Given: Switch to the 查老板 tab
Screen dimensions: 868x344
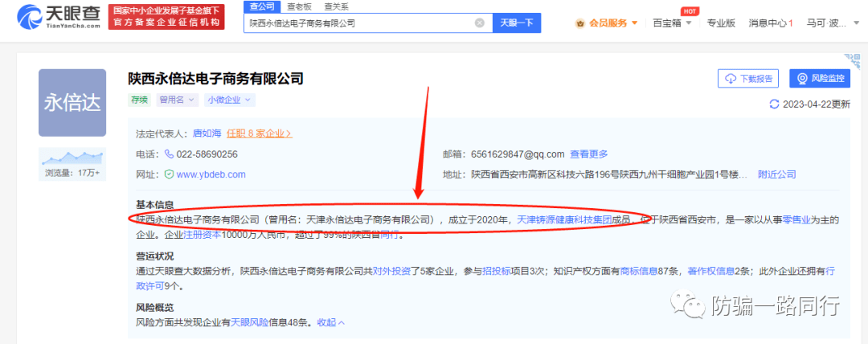Looking at the screenshot, I should 299,7.
